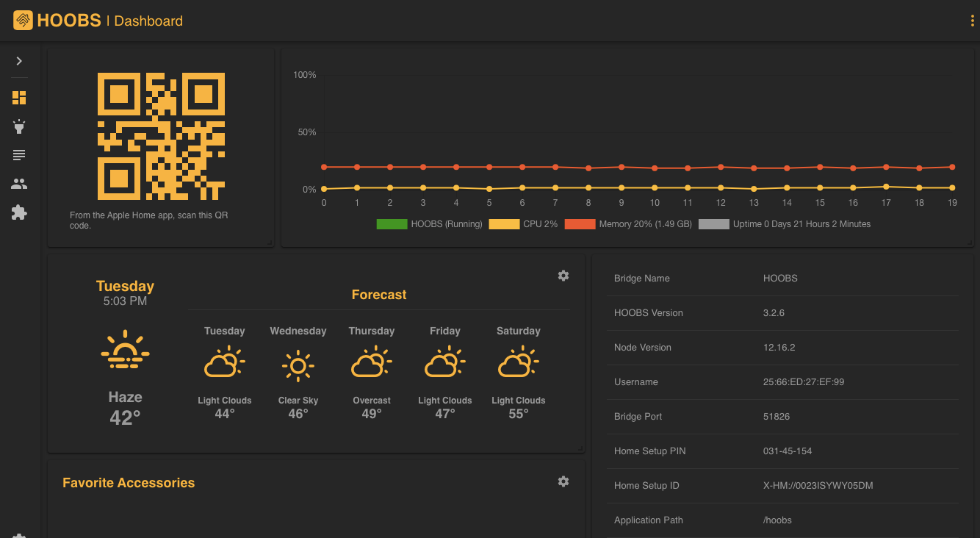The image size is (980, 538).
Task: Click the HOOBS logo icon
Action: coord(23,21)
